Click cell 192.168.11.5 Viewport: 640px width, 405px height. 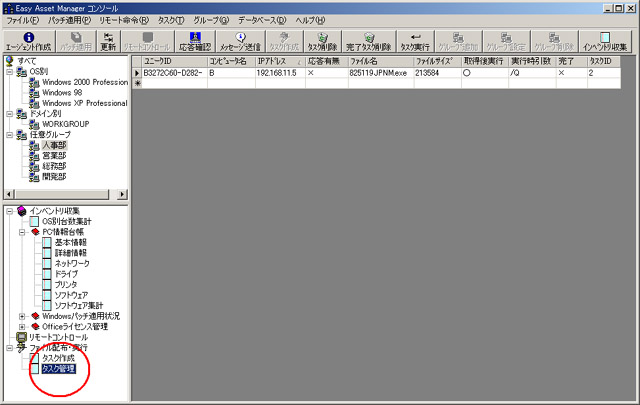[x=280, y=73]
